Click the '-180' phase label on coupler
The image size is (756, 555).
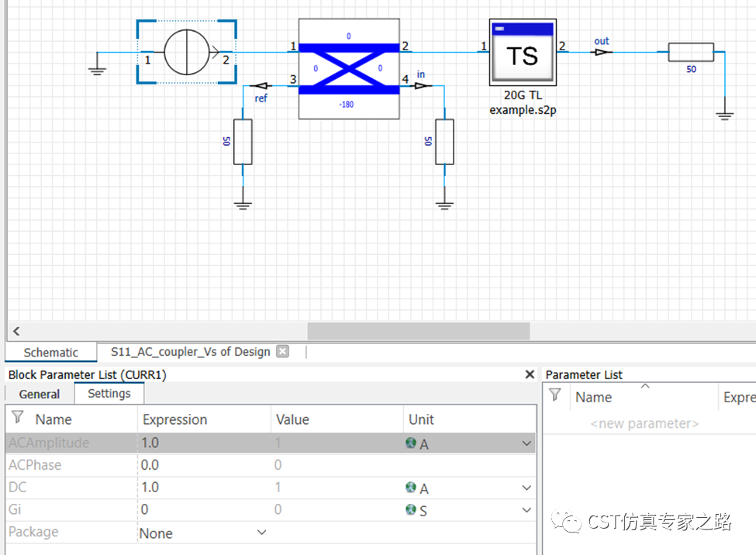(346, 104)
